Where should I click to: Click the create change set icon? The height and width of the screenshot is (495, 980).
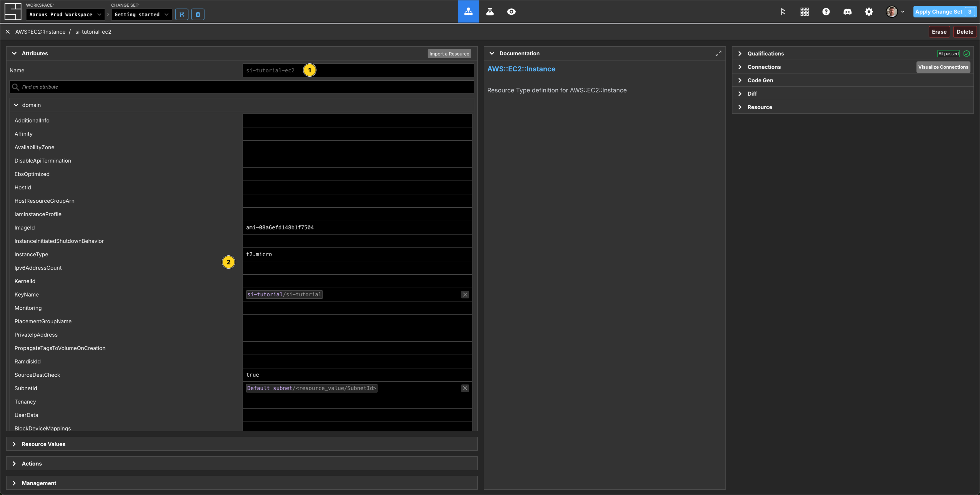coord(182,14)
